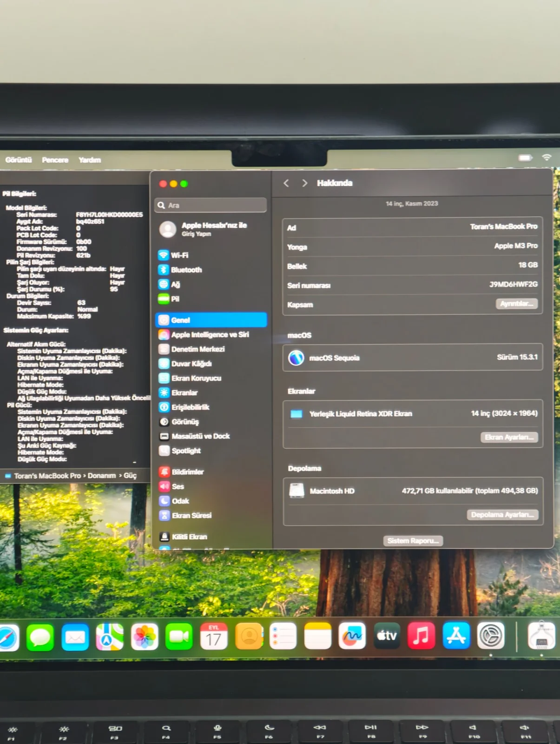
Task: Click Yerleşik Liquid Retina XDR Ekran row
Action: (413, 413)
